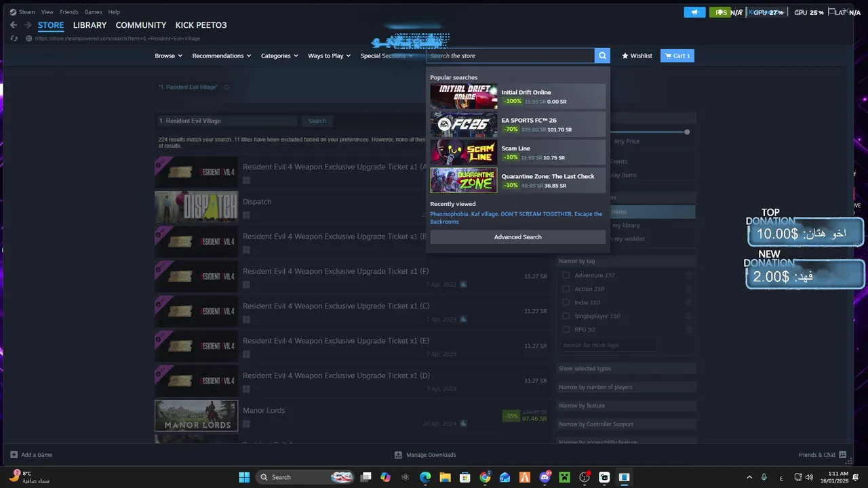Expand Narrow by Controller Support section
The image size is (868, 488).
627,424
